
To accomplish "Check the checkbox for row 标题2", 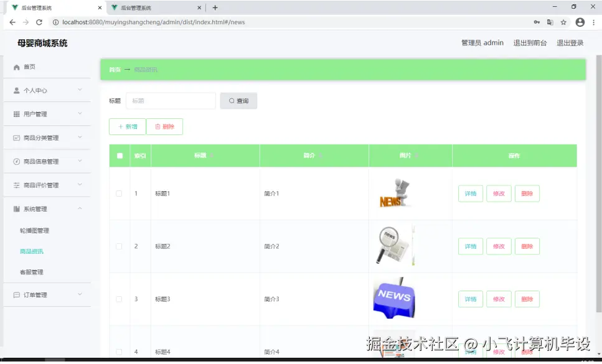I will point(118,246).
